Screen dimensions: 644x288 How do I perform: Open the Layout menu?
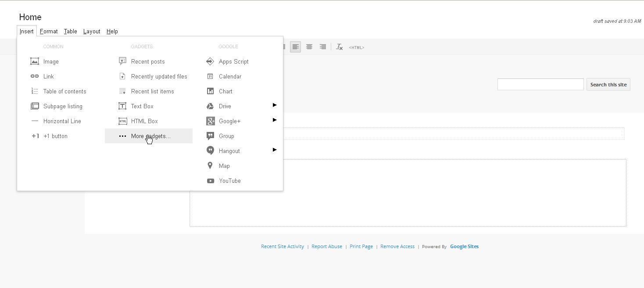click(x=92, y=31)
